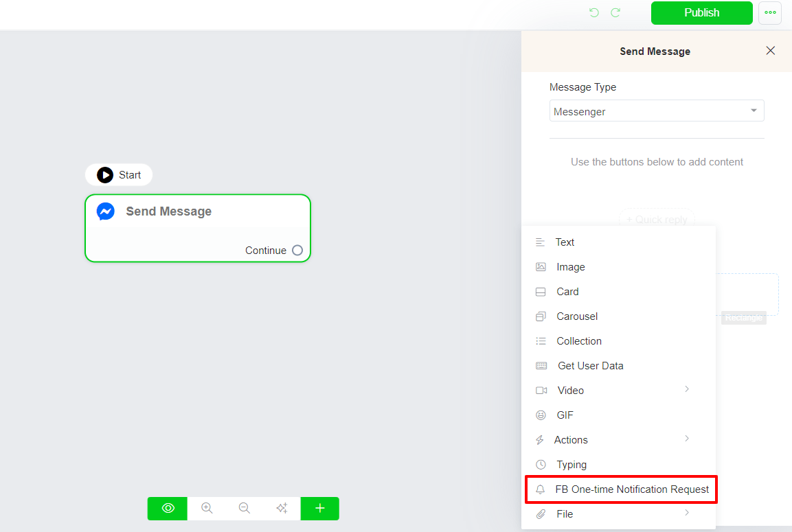The image size is (792, 532).
Task: Add a new element with the plus button
Action: click(319, 508)
